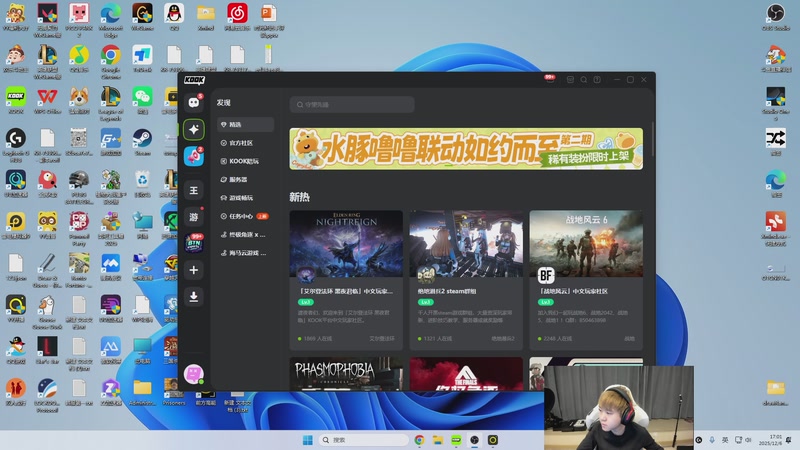800x450 pixels.
Task: Click the search icon in KOOK title bar
Action: pos(584,80)
